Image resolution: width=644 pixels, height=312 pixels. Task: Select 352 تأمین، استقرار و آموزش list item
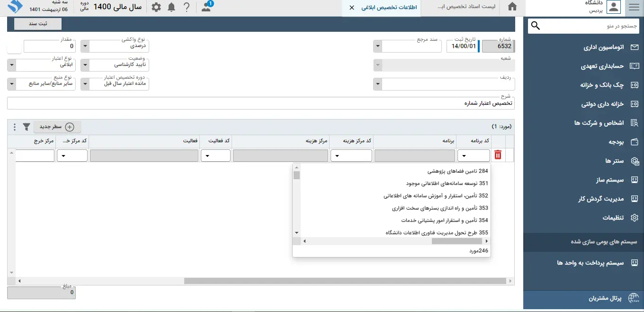click(436, 195)
